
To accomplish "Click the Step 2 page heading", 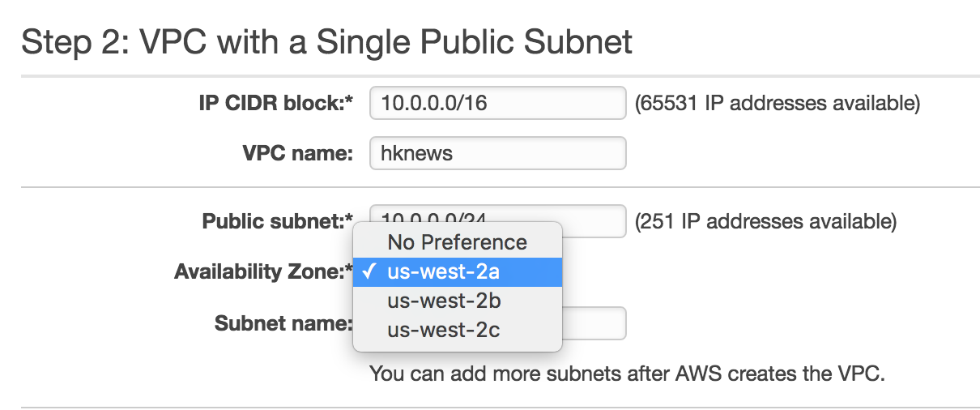I will coord(326,41).
